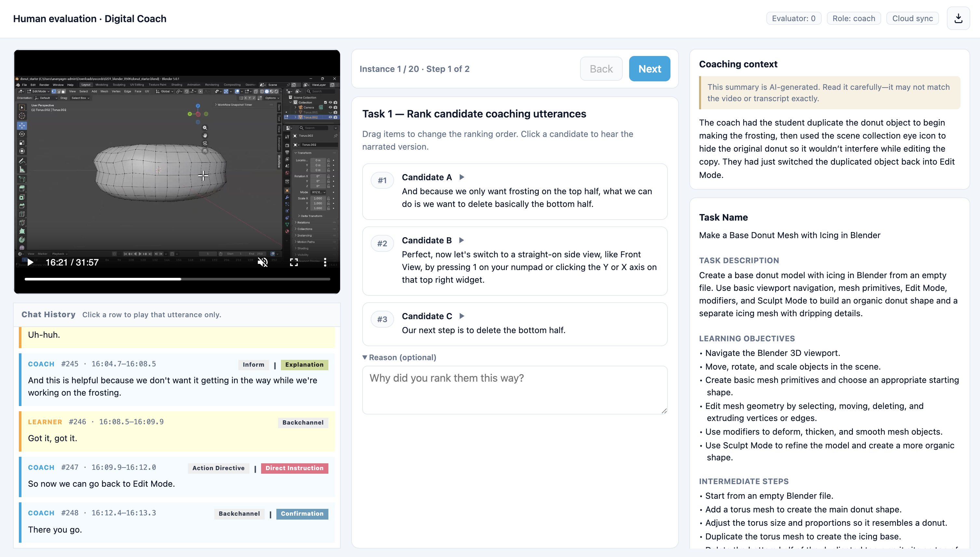Select the Candidate B card about Front View
This screenshot has width=980, height=557.
(x=514, y=261)
